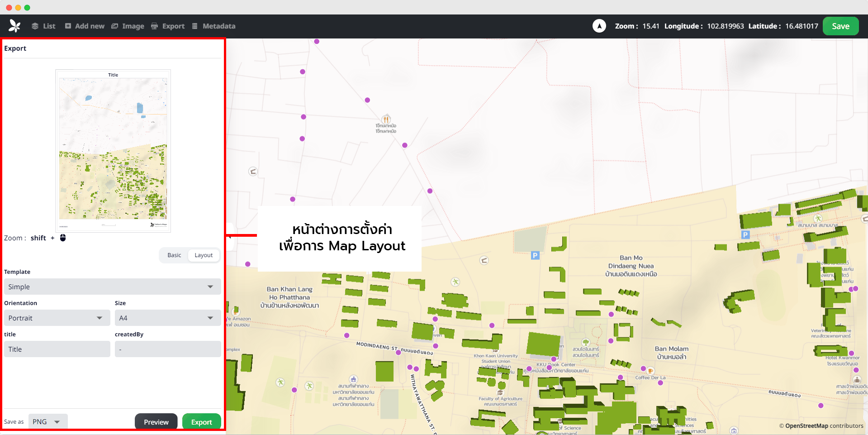Screen dimensions: 868x435
Task: Click the Preview button
Action: [x=156, y=422]
